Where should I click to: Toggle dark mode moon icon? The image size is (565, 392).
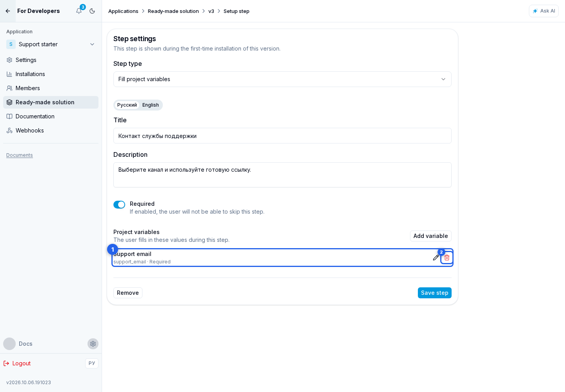92,11
